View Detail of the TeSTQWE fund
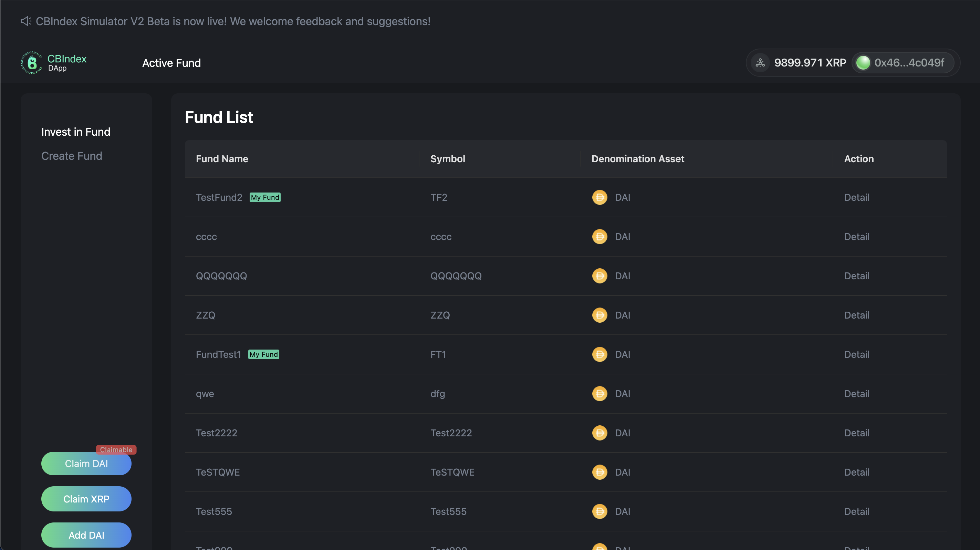Image resolution: width=980 pixels, height=550 pixels. point(856,472)
